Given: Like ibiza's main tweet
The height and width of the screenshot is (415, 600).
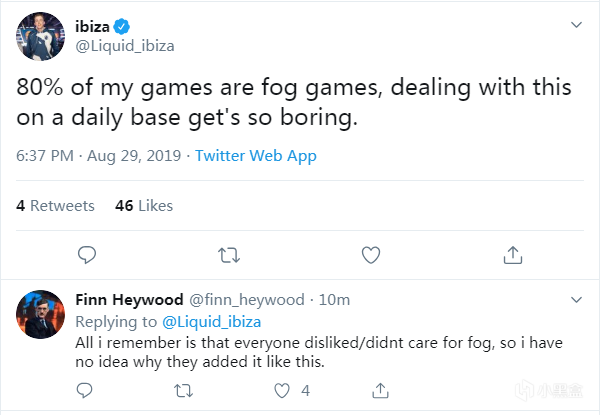Looking at the screenshot, I should (x=371, y=253).
